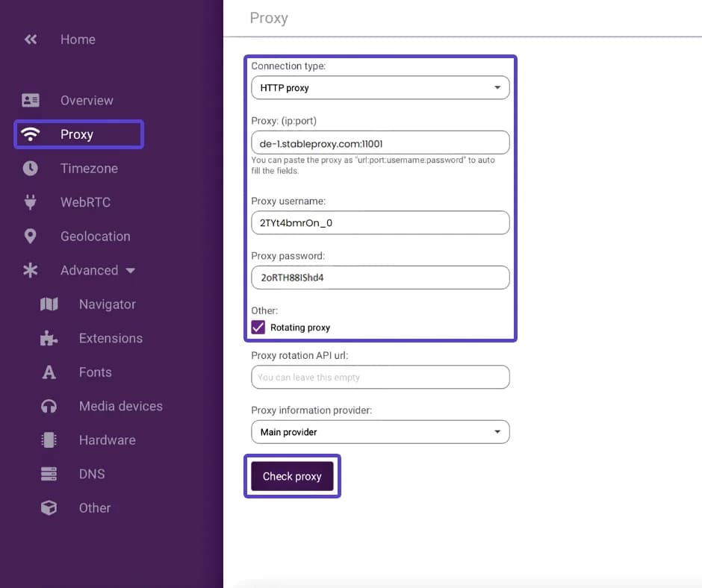Click the Proxy username input field
This screenshot has width=702, height=588.
tap(380, 222)
